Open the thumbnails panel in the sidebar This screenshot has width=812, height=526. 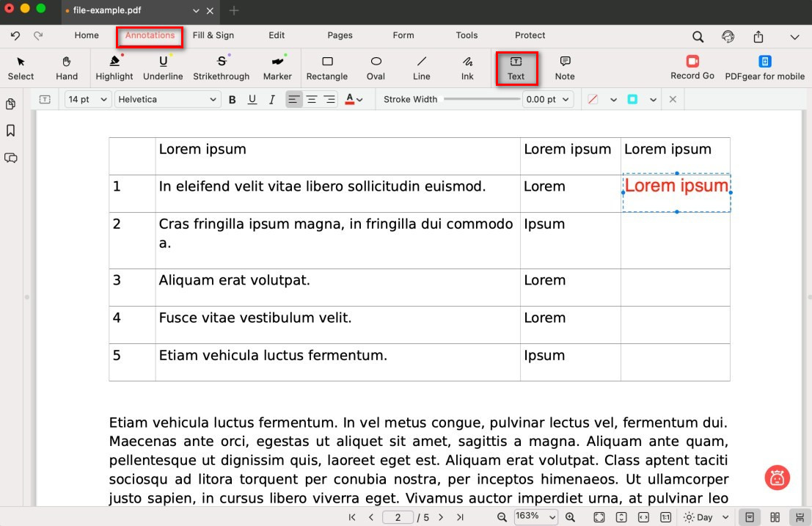(11, 104)
